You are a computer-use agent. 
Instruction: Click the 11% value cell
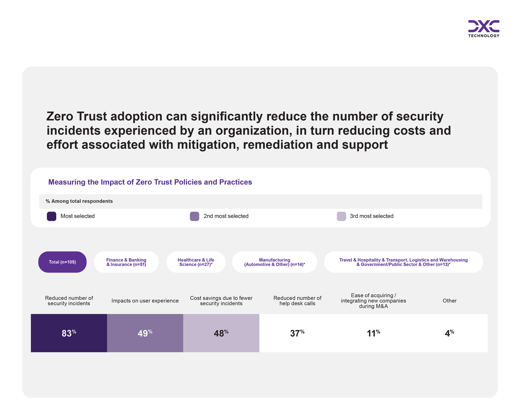(373, 333)
